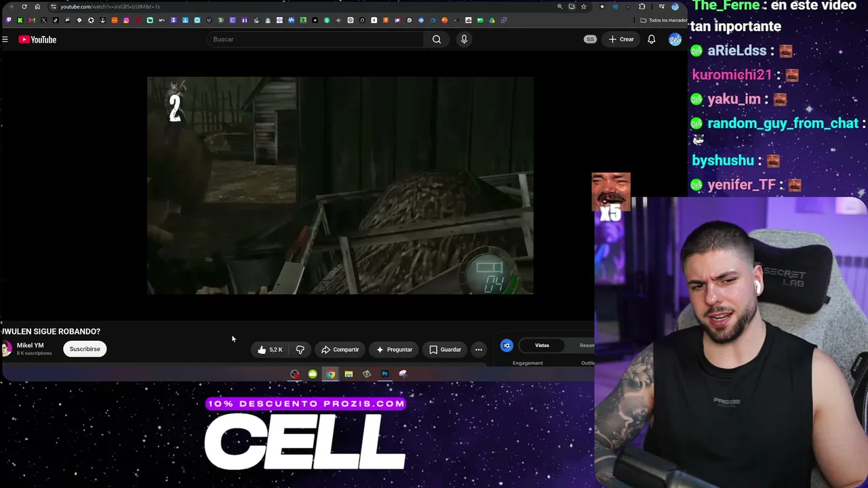Open the Twitch bookmark
The image size is (868, 488).
click(8, 20)
